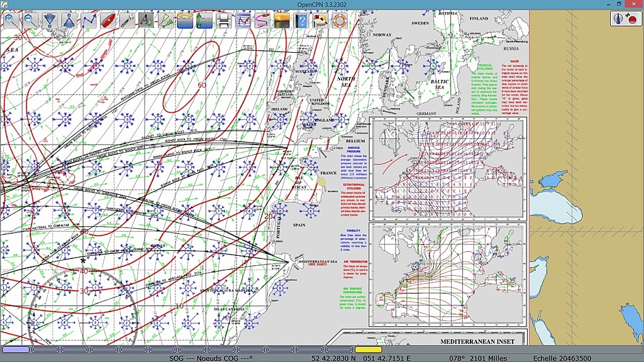Viewport: 644px width, 362px height.
Task: Open the About OpenCPN help icon
Action: pos(301,20)
